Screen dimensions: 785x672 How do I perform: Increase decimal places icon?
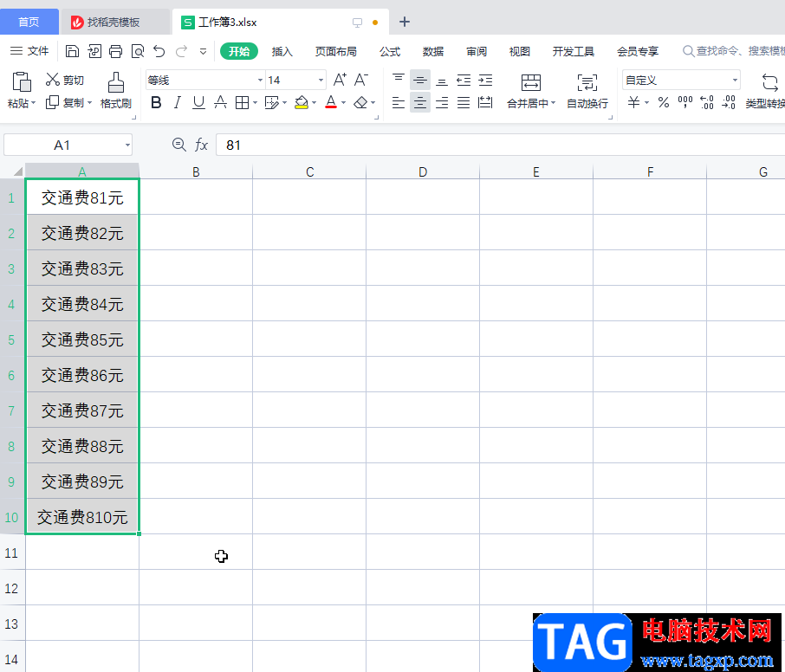[707, 102]
